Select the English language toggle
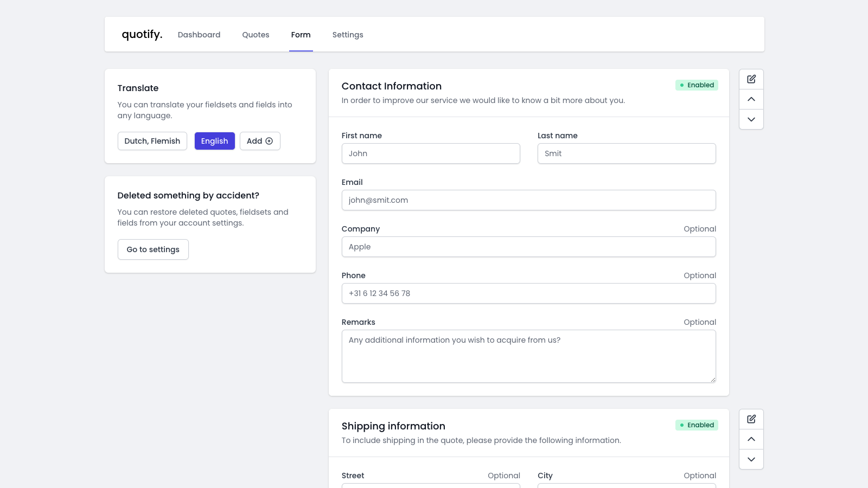Image resolution: width=868 pixels, height=488 pixels. [214, 141]
